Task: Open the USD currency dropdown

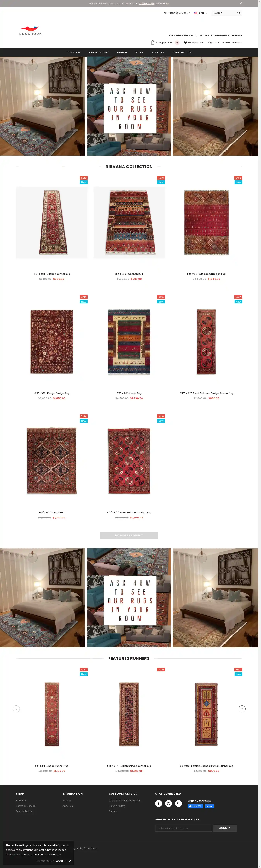Action: tap(200, 13)
